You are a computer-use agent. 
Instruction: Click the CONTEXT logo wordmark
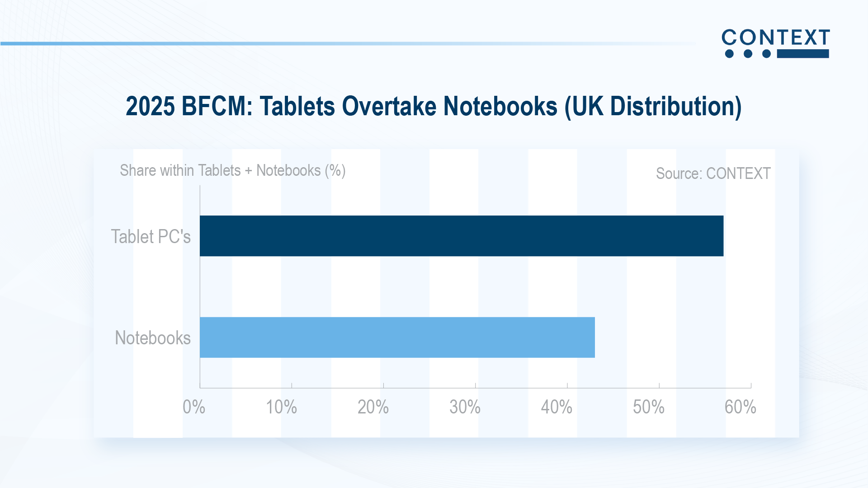[775, 38]
